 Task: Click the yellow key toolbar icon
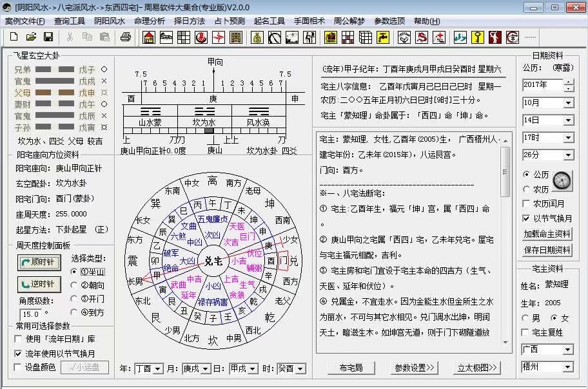[478, 37]
